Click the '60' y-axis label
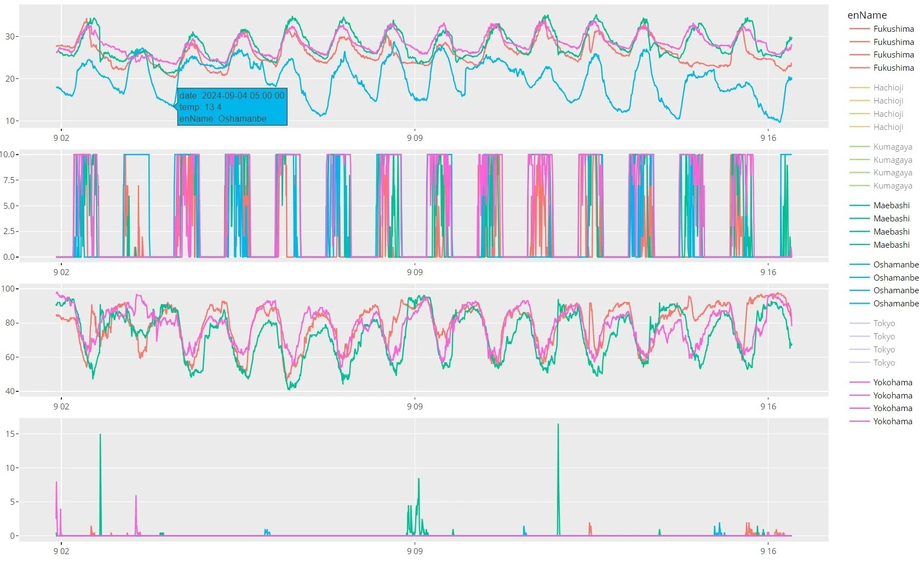Image resolution: width=924 pixels, height=564 pixels. (10, 357)
